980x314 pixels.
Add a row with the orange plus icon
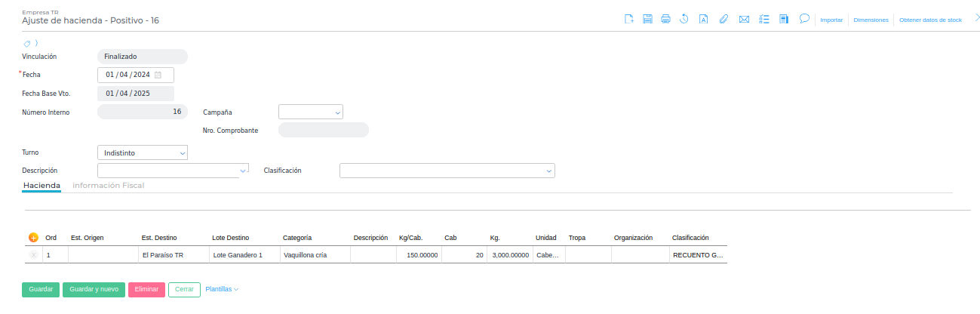click(33, 238)
